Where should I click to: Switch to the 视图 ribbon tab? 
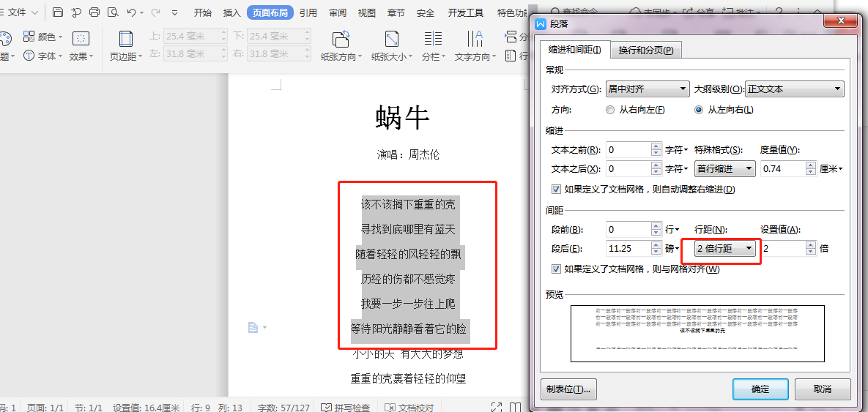[366, 12]
